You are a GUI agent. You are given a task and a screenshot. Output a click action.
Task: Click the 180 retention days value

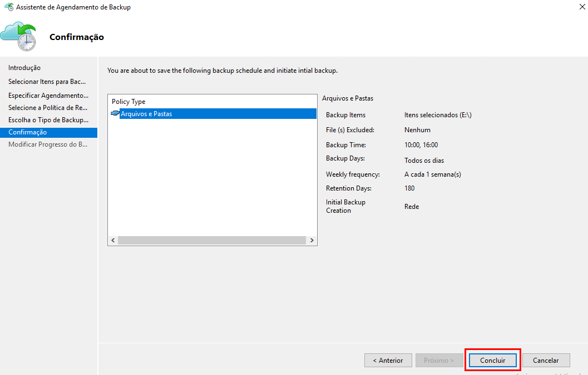pyautogui.click(x=409, y=188)
